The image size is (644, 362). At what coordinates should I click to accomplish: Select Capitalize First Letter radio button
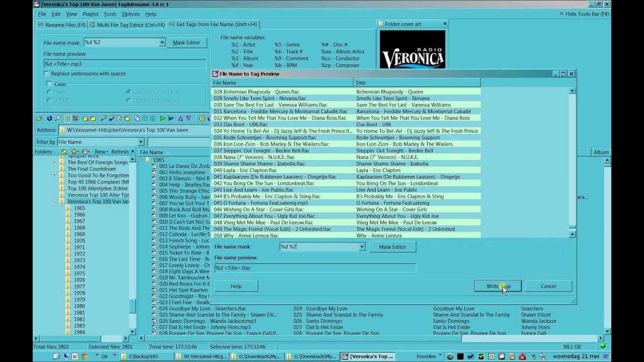click(x=128, y=92)
